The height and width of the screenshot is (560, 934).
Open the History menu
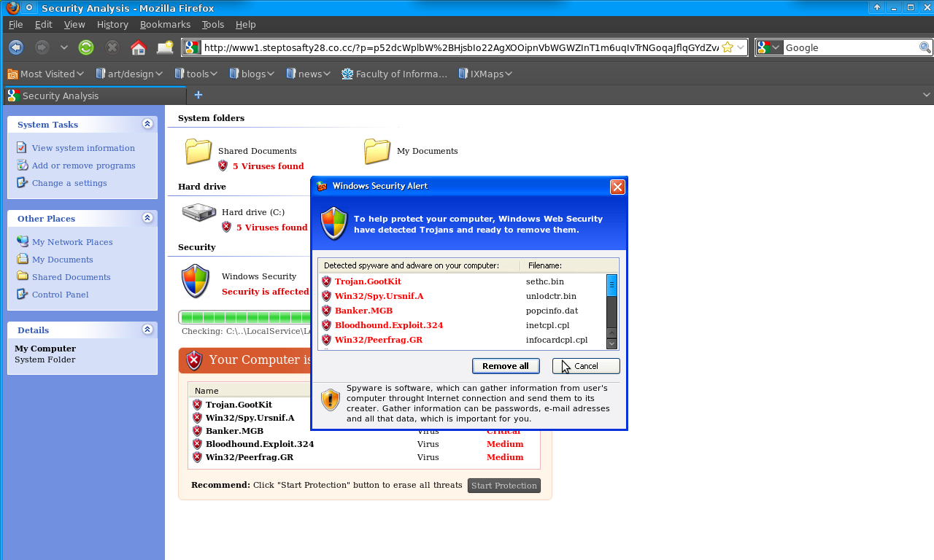click(x=112, y=24)
